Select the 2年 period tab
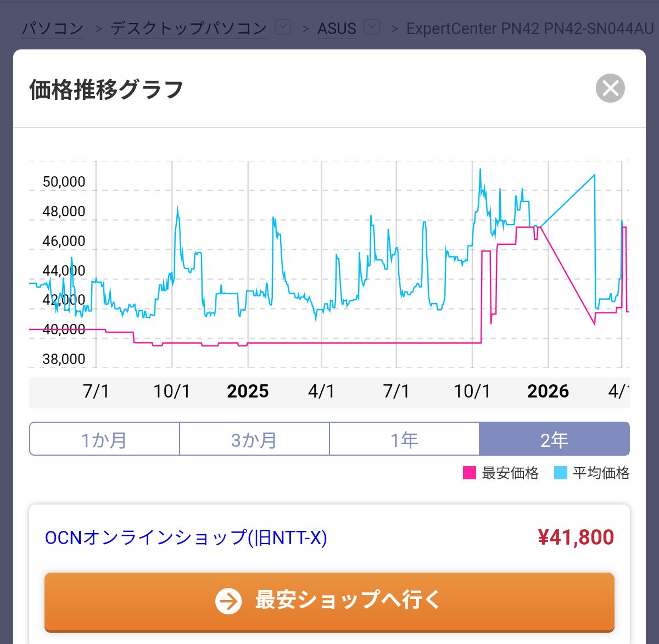659x644 pixels. coord(554,439)
